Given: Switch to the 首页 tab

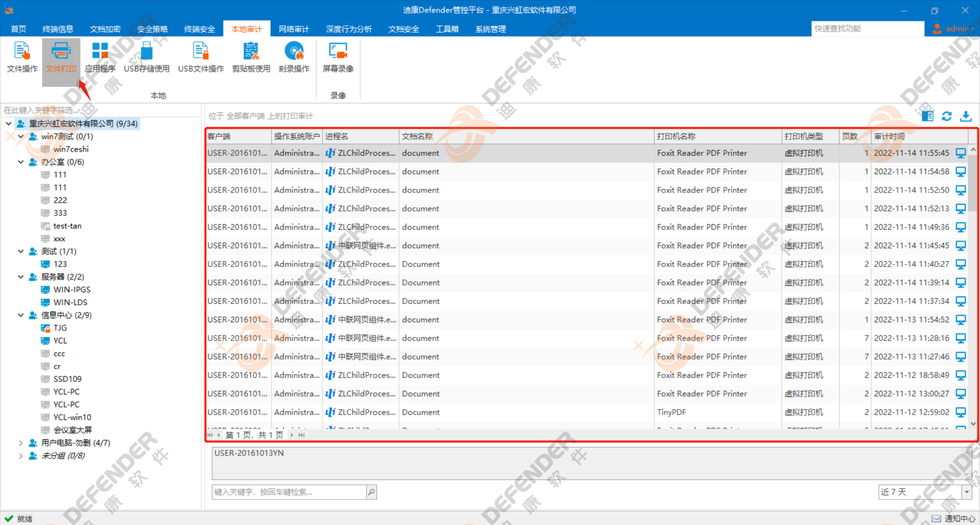Looking at the screenshot, I should tap(18, 29).
